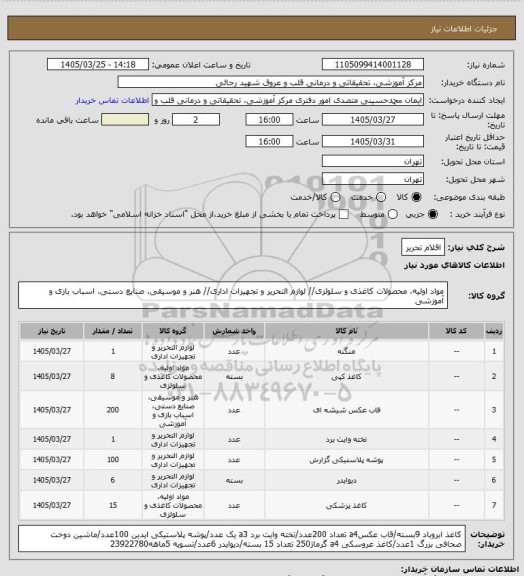Click the کد کالا column header
The width and height of the screenshot is (524, 576).
tap(456, 331)
